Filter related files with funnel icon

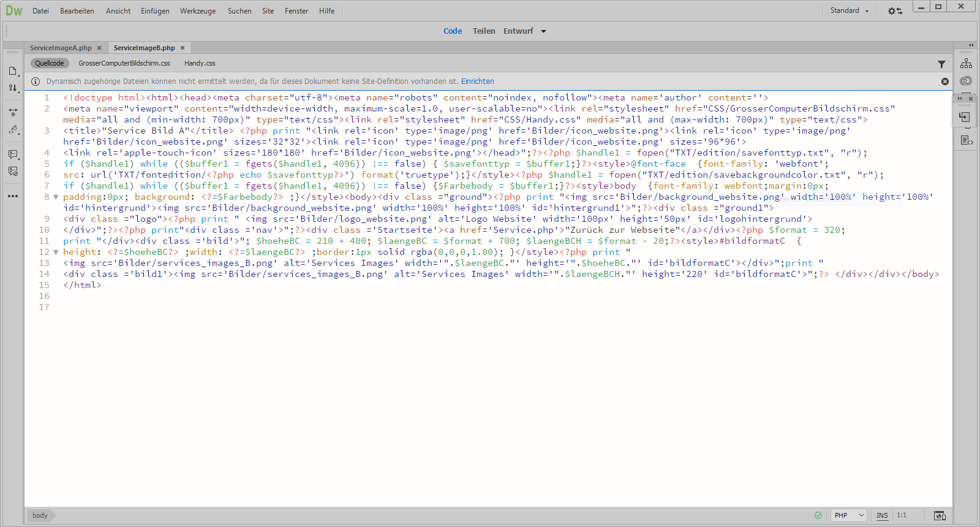[941, 64]
